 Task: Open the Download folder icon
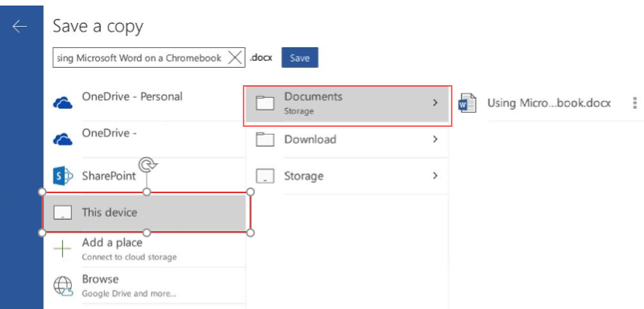coord(265,140)
